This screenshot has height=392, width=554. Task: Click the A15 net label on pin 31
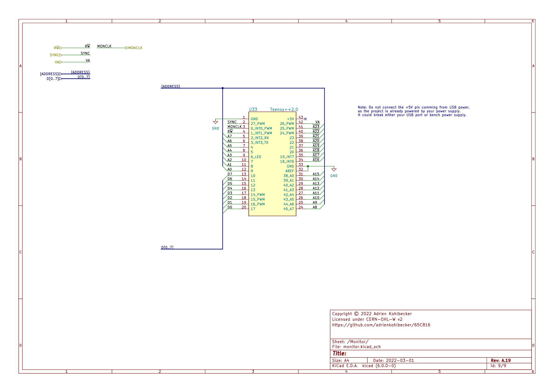(316, 174)
